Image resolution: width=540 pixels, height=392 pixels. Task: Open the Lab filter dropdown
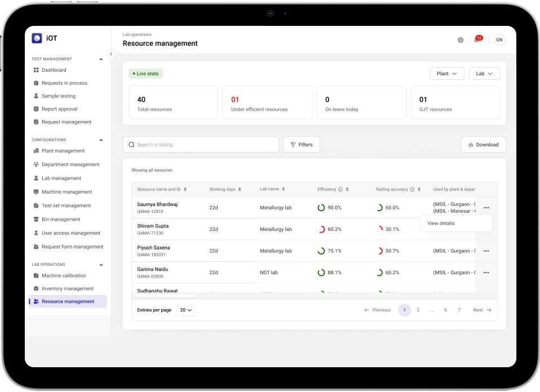484,74
